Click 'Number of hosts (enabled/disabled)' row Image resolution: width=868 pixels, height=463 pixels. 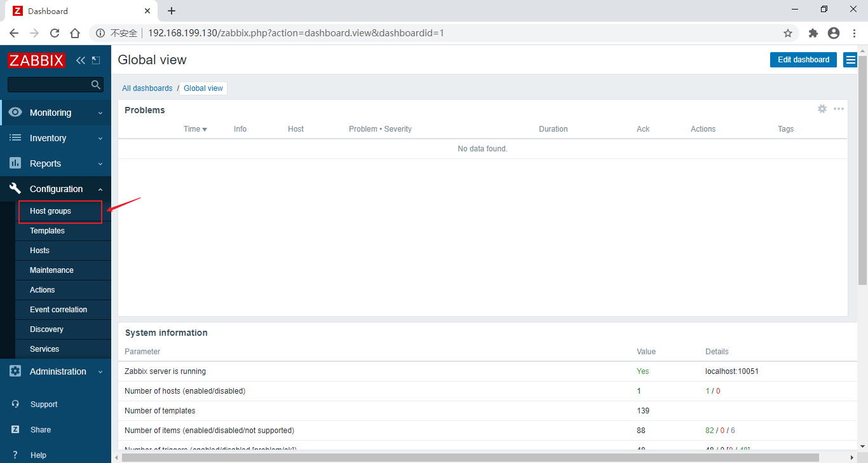click(x=487, y=391)
